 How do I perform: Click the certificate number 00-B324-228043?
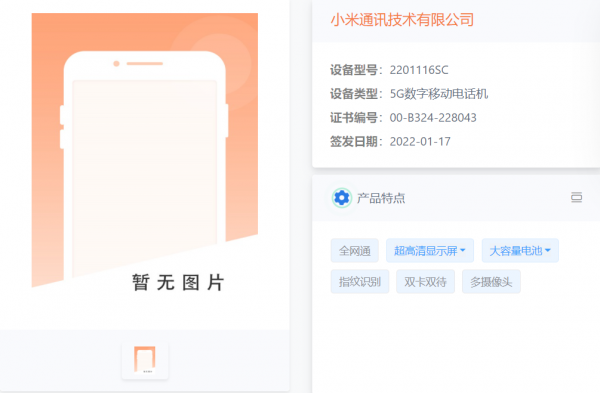(x=433, y=117)
